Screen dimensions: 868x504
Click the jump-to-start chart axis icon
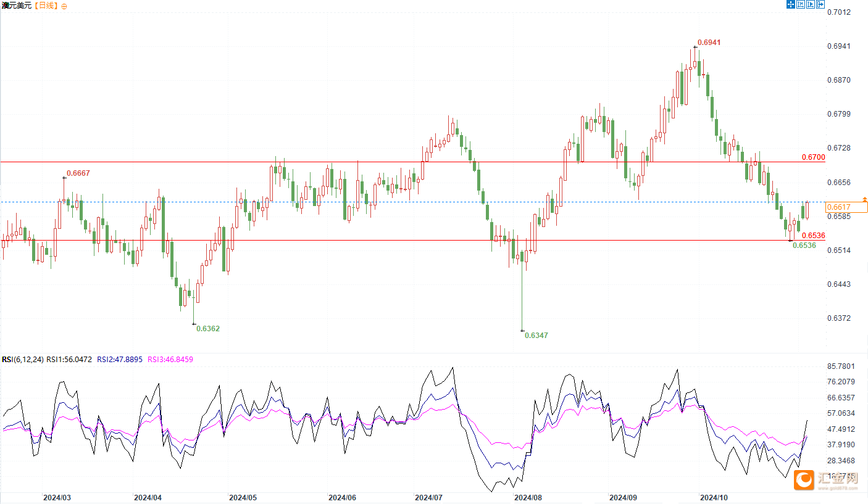801,4
